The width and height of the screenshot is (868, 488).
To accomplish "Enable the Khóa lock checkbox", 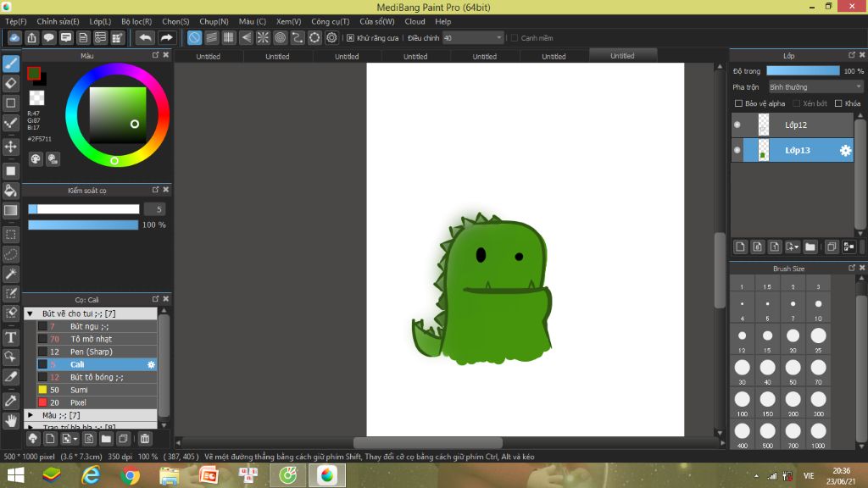I will point(838,103).
